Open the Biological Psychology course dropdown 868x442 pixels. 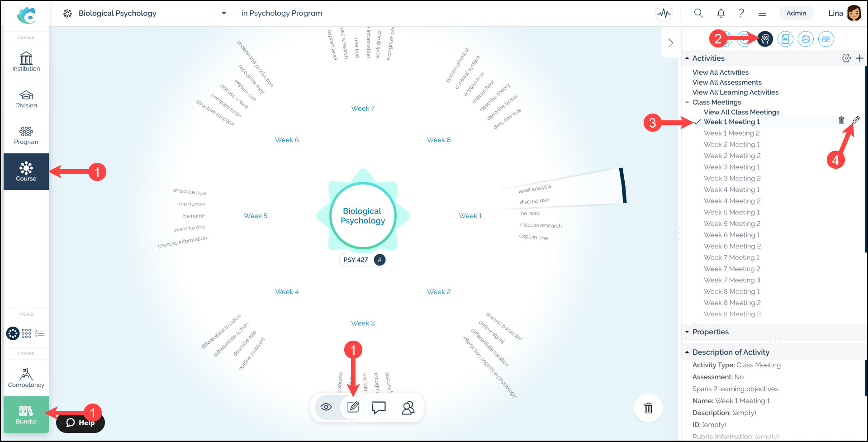223,14
